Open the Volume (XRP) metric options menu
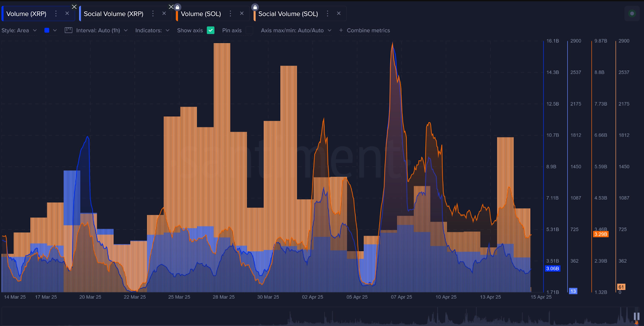The width and height of the screenshot is (644, 326). [x=56, y=14]
